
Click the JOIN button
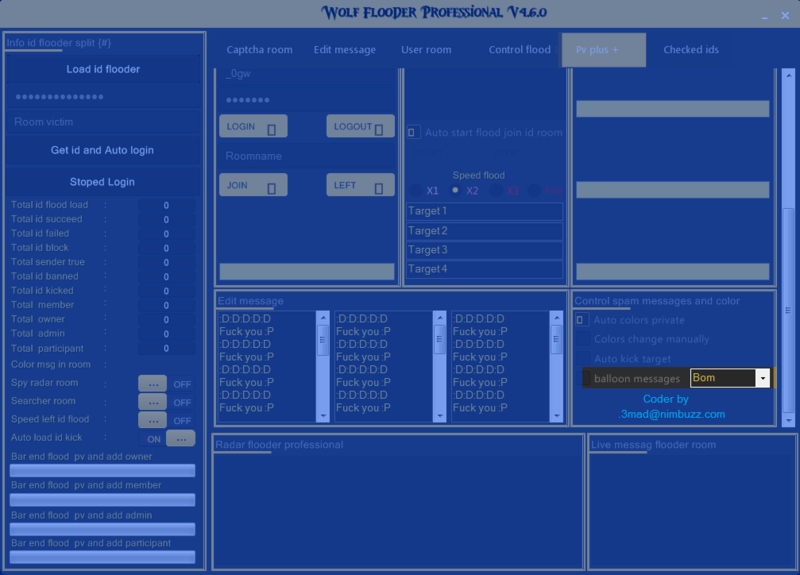(253, 185)
